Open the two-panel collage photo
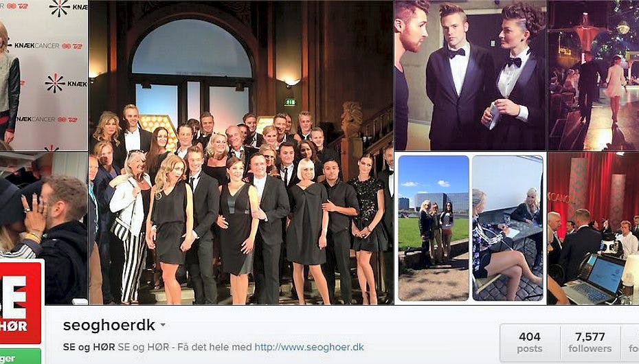This screenshot has height=364, width=639. 470,229
